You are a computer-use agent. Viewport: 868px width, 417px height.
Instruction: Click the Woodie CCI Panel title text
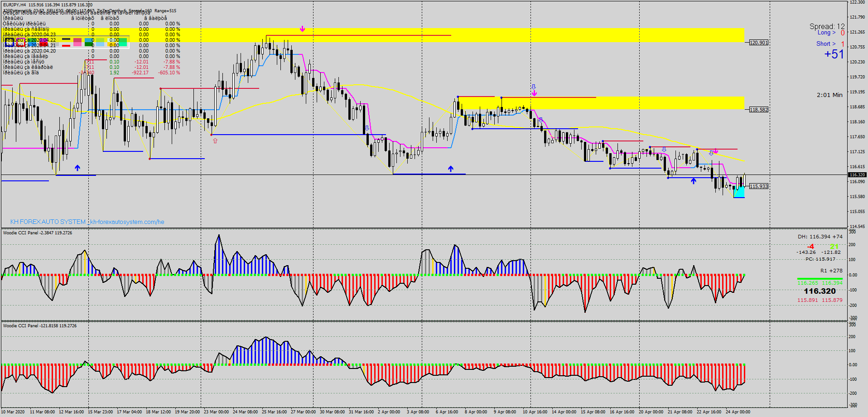pos(20,233)
